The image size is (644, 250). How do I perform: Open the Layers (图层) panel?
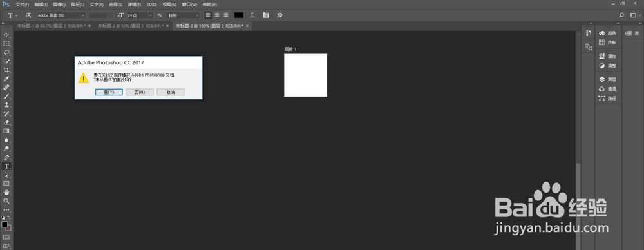[x=608, y=79]
